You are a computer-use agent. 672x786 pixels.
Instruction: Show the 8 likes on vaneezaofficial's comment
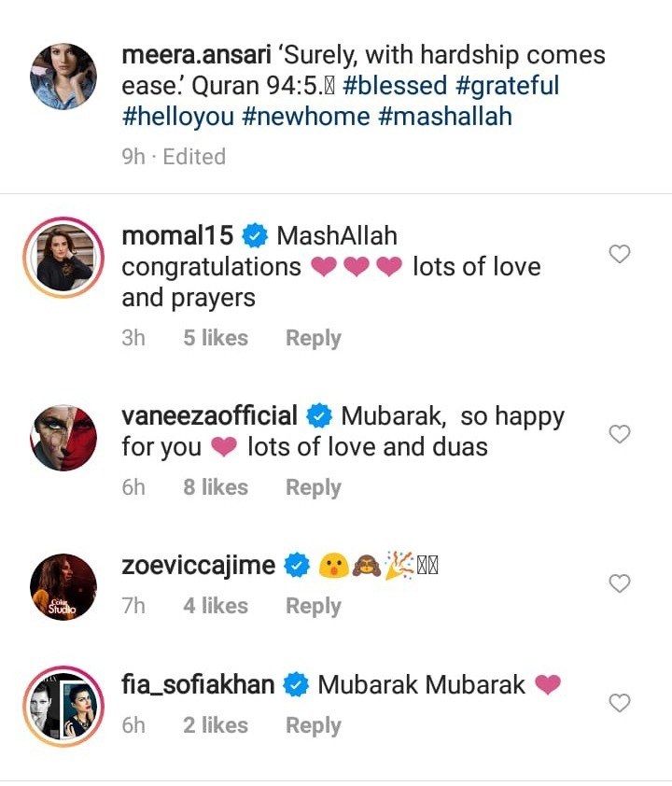coord(216,487)
